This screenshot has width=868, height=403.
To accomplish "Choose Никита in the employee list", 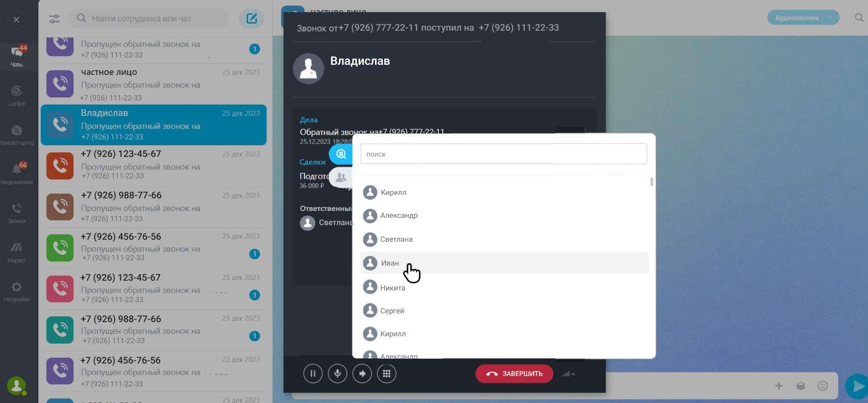I will click(393, 288).
